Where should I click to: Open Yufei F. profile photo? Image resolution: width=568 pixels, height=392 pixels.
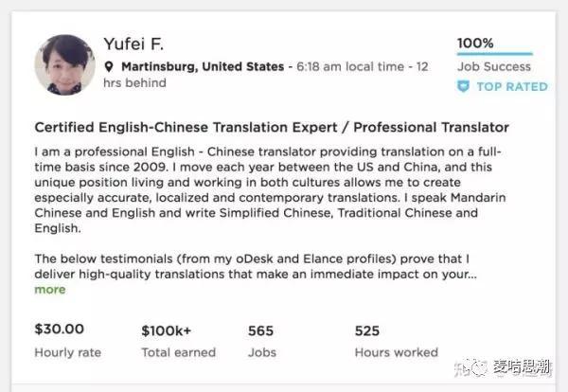pyautogui.click(x=64, y=64)
